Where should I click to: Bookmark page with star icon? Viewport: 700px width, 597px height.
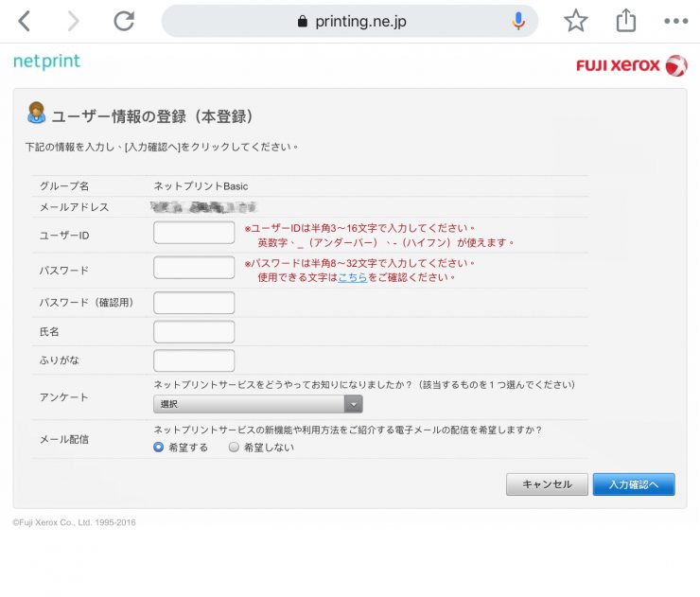pyautogui.click(x=575, y=21)
